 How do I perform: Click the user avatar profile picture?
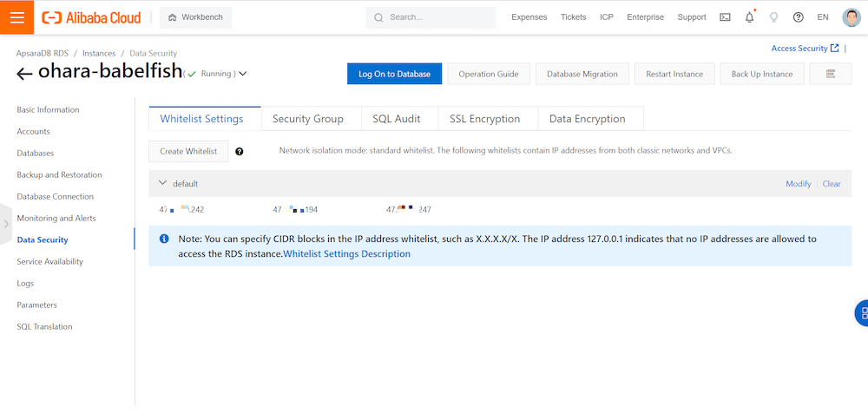[x=851, y=17]
